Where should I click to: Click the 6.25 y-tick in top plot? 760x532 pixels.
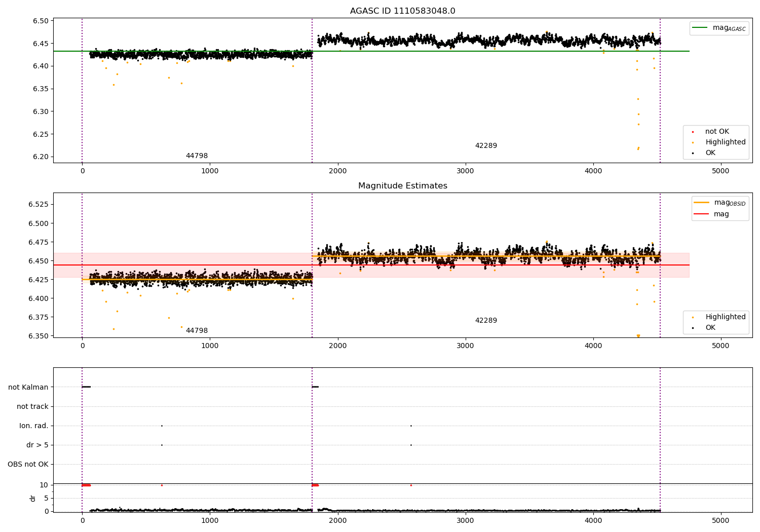41,134
